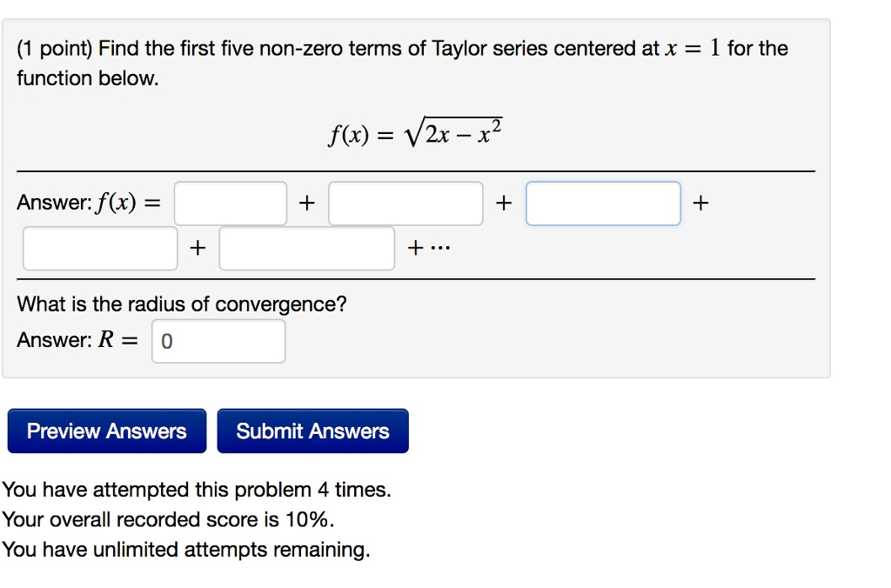Click the blue Preview Answers control

coord(106,431)
